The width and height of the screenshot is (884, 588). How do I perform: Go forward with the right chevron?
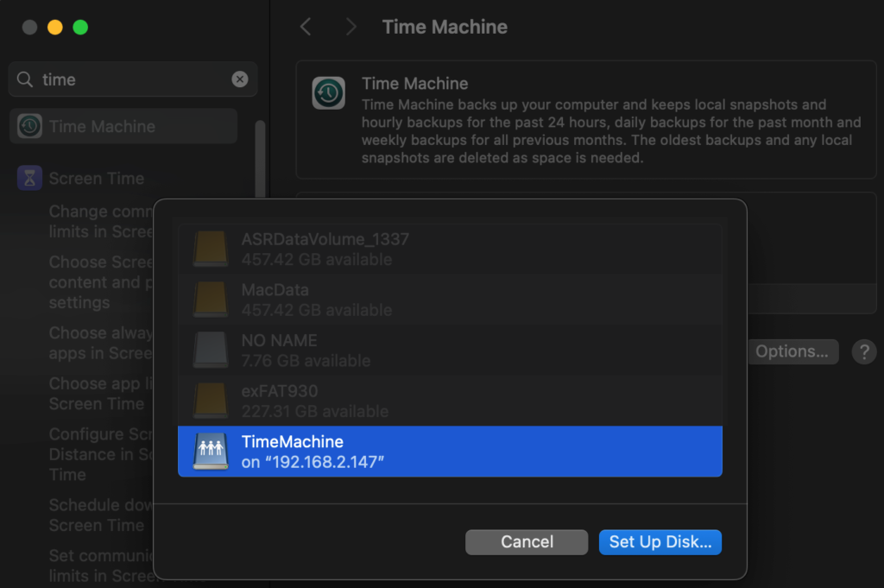click(x=350, y=27)
